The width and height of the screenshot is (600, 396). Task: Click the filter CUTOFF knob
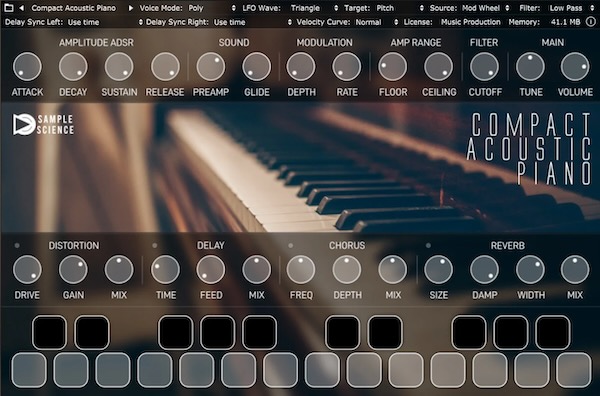pyautogui.click(x=484, y=67)
